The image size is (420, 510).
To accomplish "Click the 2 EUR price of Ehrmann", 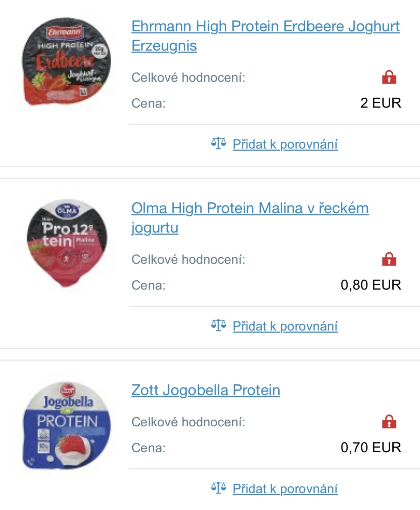I will pyautogui.click(x=381, y=103).
